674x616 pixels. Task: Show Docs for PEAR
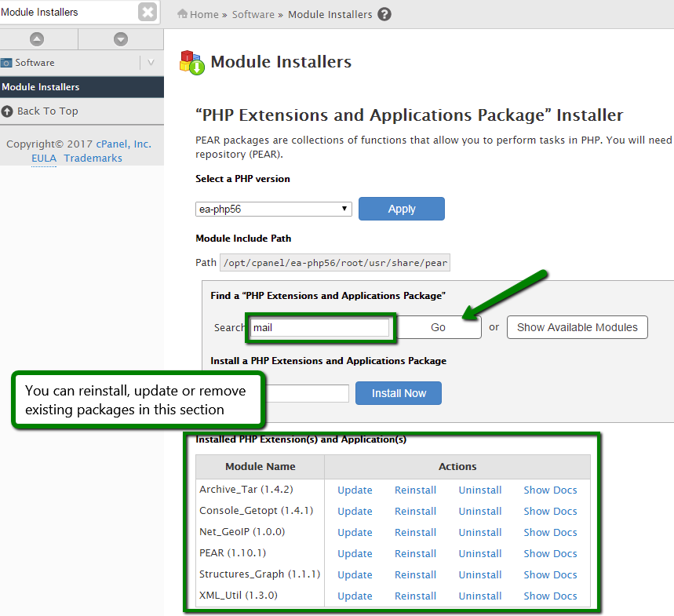pos(550,554)
